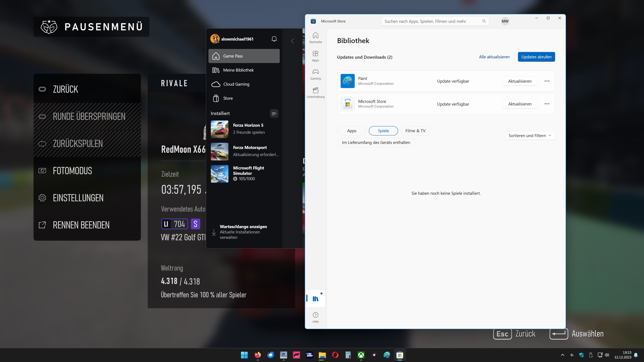This screenshot has height=362, width=644.
Task: Open Hilfe in Microsoft Store sidebar
Action: pyautogui.click(x=315, y=317)
